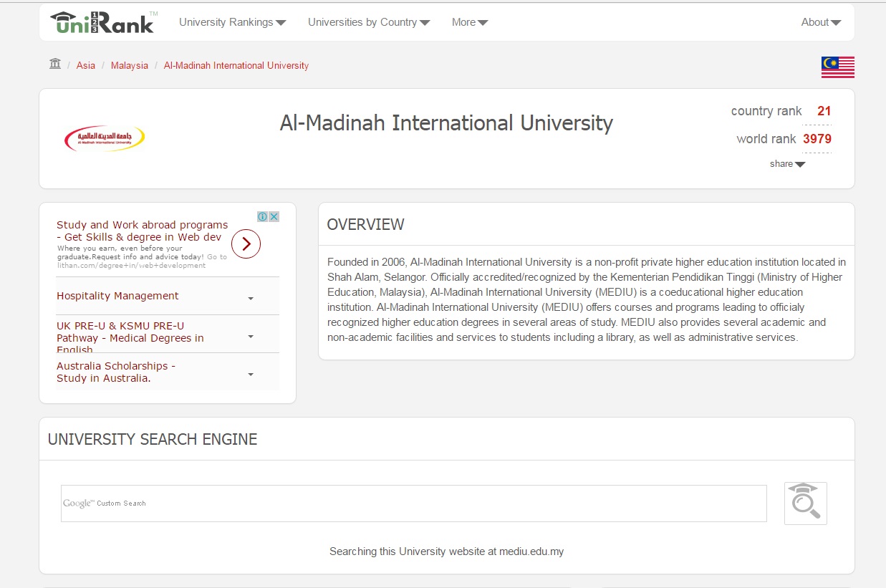This screenshot has height=588, width=886.
Task: Go to Malaysia breadcrumb link
Action: tap(130, 65)
